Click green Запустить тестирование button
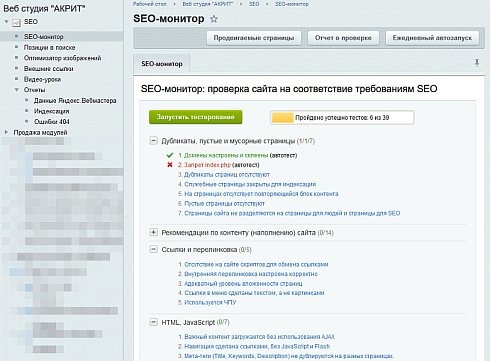Screen dimensions: 490x361 195,117
